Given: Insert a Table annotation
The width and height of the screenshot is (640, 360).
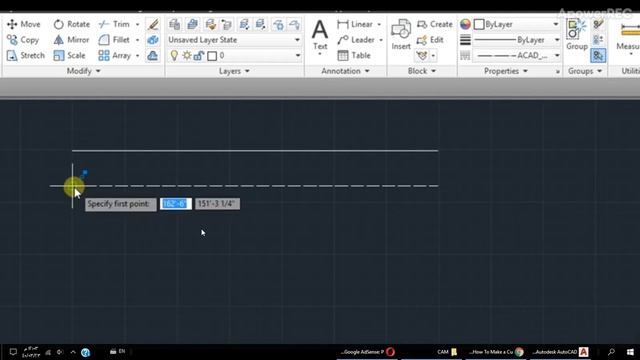Looking at the screenshot, I should coord(354,55).
